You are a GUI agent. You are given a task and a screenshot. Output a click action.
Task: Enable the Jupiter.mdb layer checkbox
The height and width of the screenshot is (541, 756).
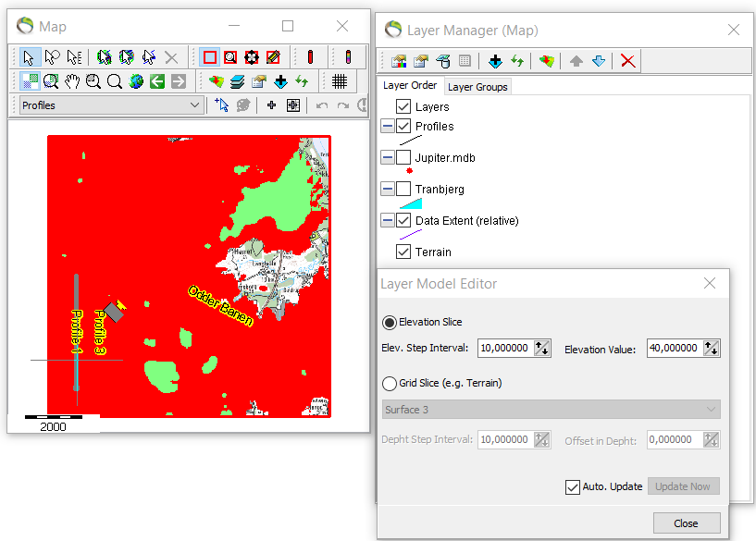(405, 157)
